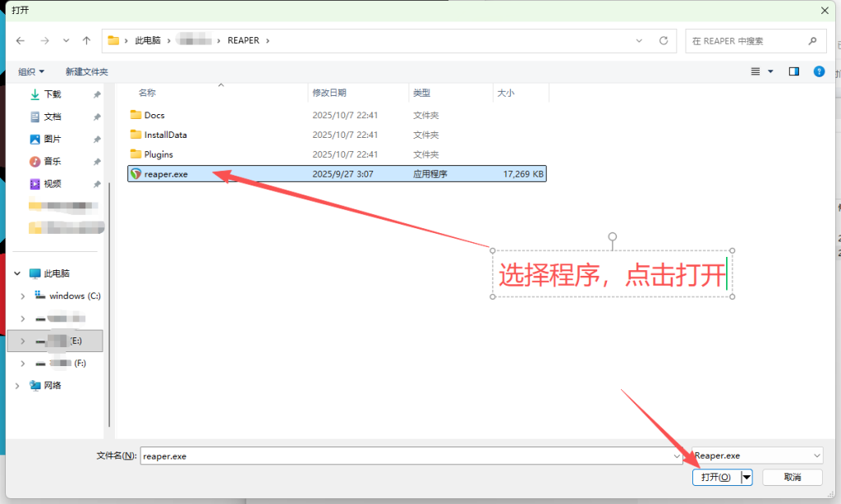Viewport: 841px width, 504px height.
Task: Click the up-one-level navigation arrow
Action: point(85,39)
